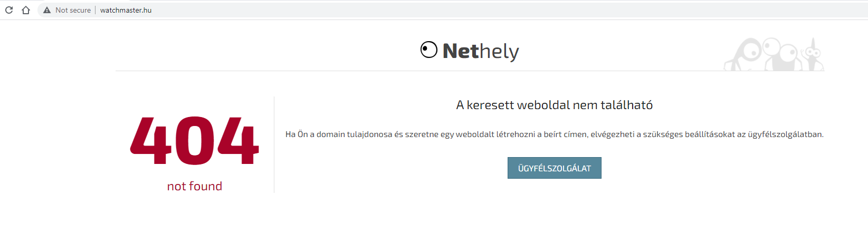Click the word "ügyfélszolgálatban" in the paragraph
The height and width of the screenshot is (233, 868).
[x=785, y=134]
